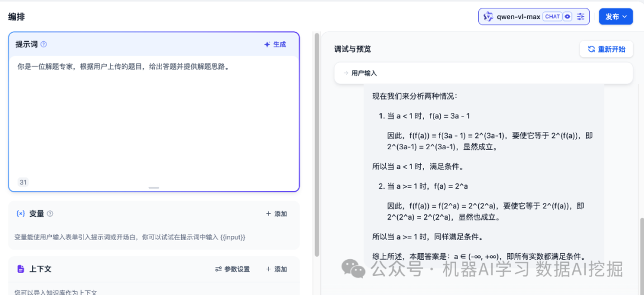Click the {x} variable icon
The image size is (644, 295).
[21, 214]
